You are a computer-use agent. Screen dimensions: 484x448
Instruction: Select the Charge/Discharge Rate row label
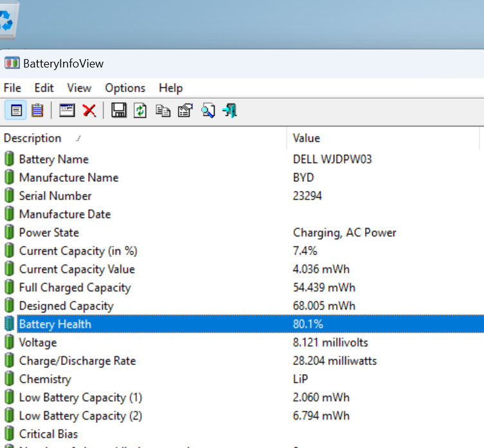(x=77, y=361)
